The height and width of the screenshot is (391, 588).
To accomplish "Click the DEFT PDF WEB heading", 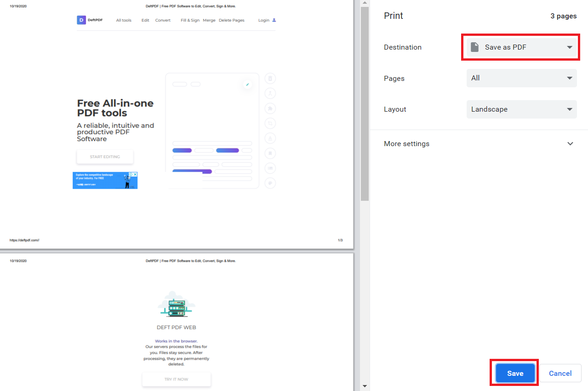I will click(177, 328).
